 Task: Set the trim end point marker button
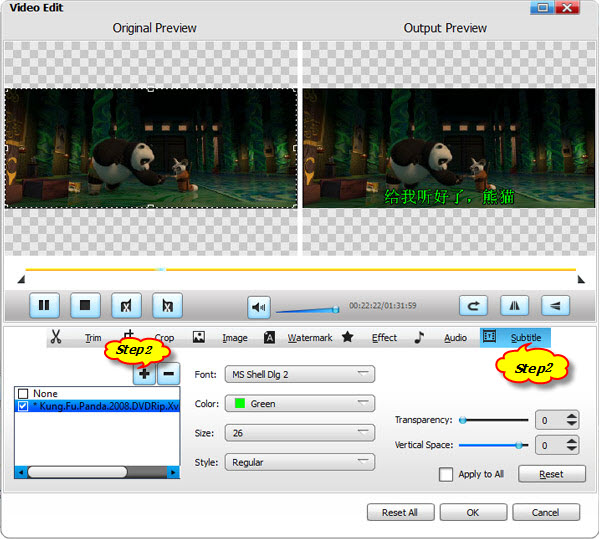(x=167, y=305)
